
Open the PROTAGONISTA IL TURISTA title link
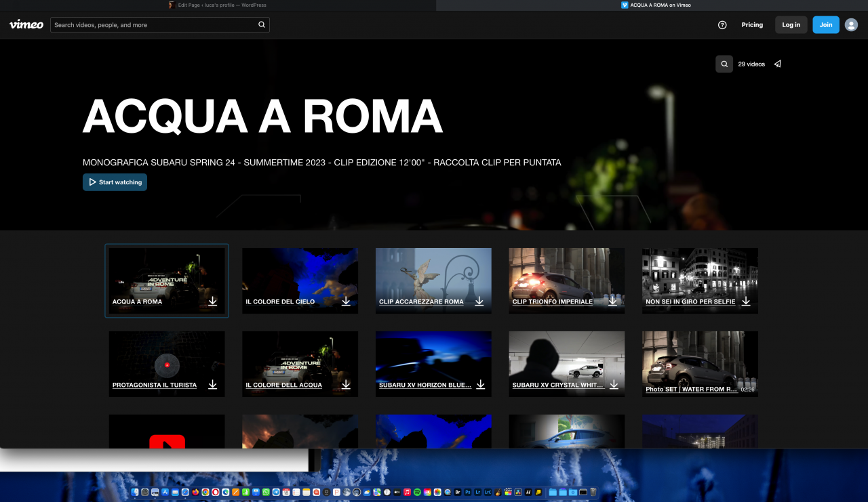[x=155, y=385]
